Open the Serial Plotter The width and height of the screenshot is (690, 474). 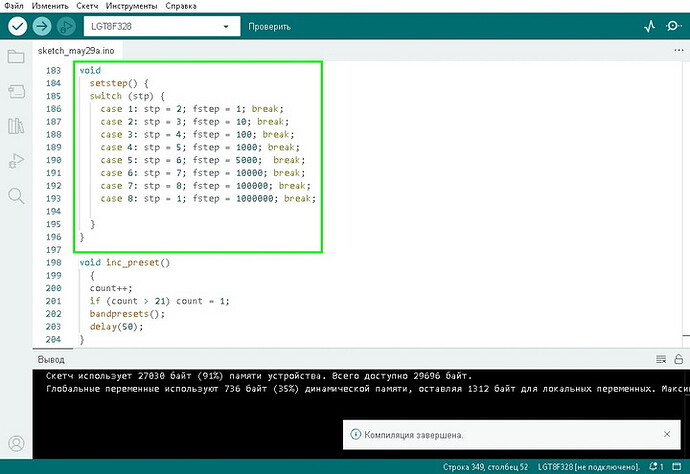(x=650, y=26)
